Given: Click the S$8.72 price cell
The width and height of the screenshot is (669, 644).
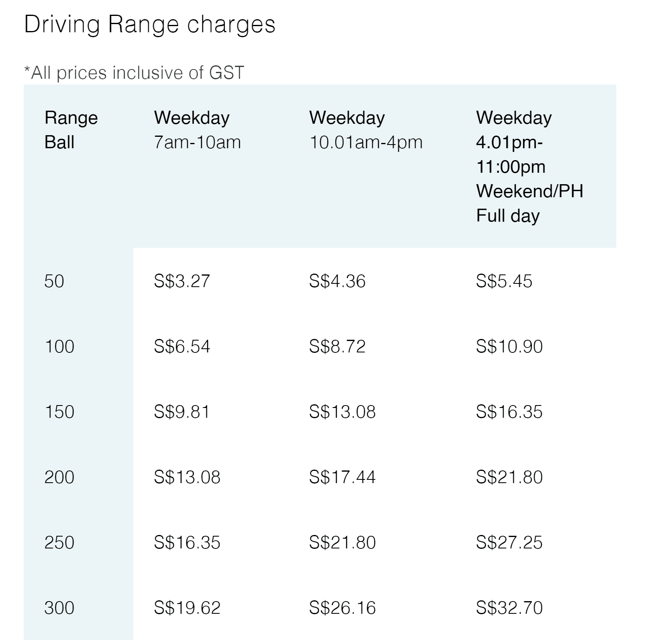Looking at the screenshot, I should click(x=337, y=346).
